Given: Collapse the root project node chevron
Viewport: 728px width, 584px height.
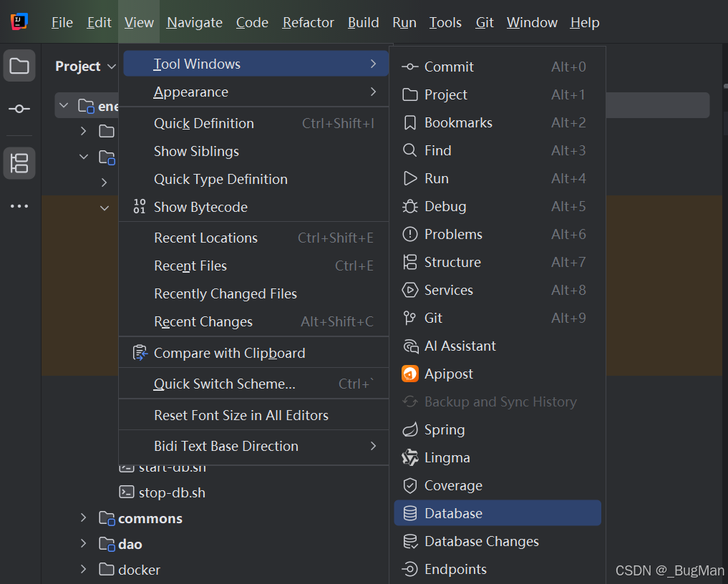Looking at the screenshot, I should [x=64, y=106].
